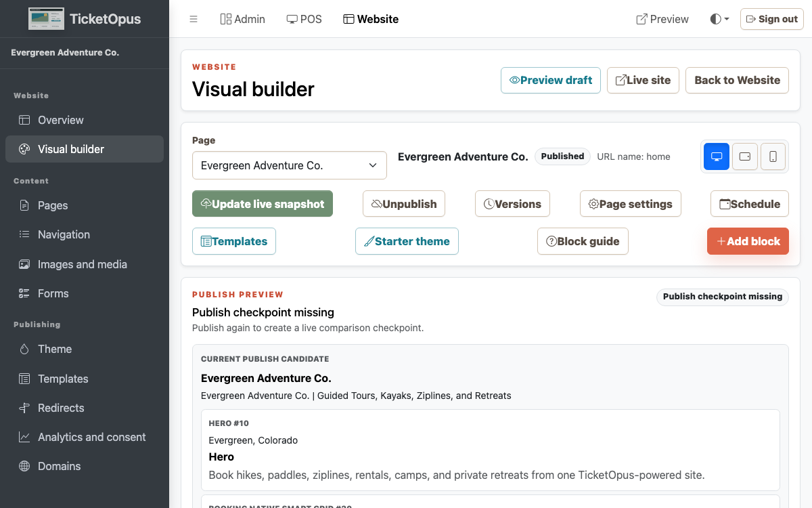812x508 pixels.
Task: Open the light/dark theme mode dropdown
Action: [x=719, y=19]
